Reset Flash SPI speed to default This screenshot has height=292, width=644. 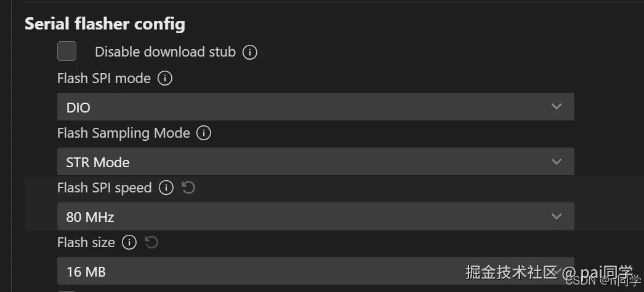[x=188, y=188]
